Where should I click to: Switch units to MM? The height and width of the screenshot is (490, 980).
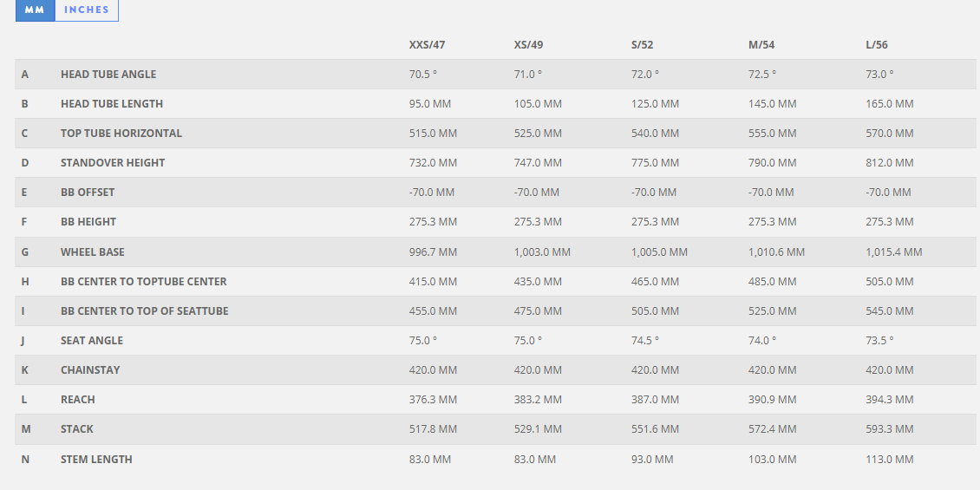point(35,10)
